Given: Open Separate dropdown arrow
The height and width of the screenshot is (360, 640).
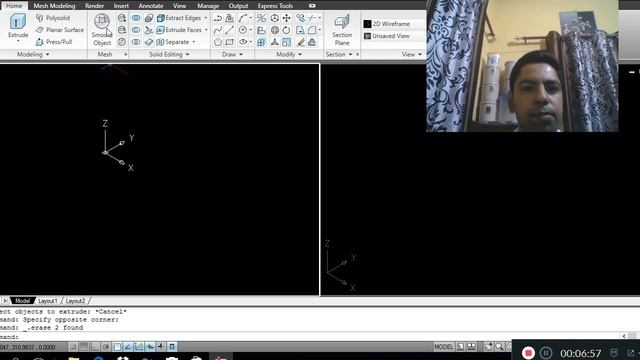Looking at the screenshot, I should coord(193,42).
